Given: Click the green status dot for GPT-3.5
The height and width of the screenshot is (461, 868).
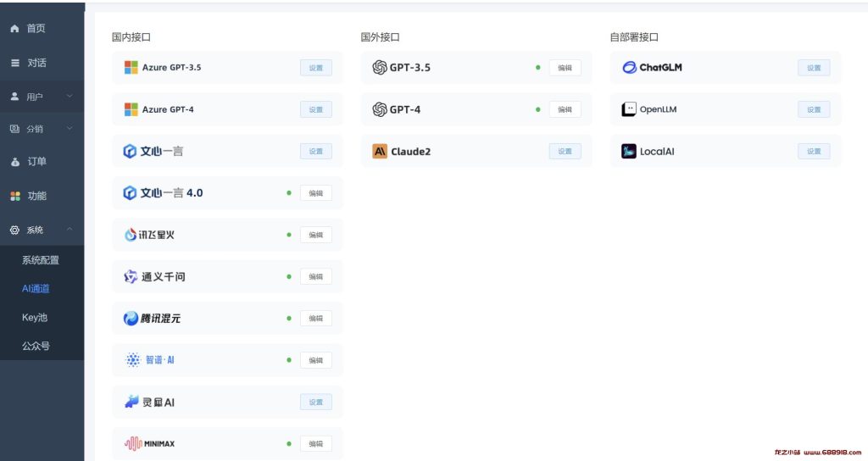Looking at the screenshot, I should (538, 68).
